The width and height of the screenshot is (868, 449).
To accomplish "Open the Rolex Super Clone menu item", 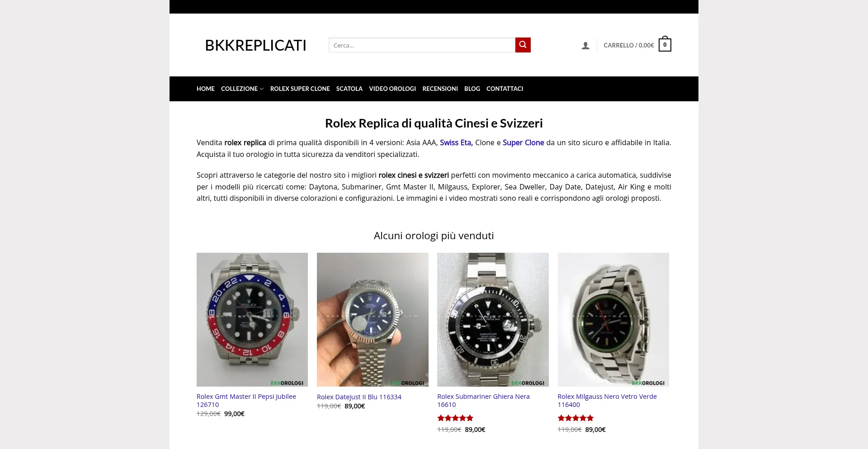I will pos(300,89).
